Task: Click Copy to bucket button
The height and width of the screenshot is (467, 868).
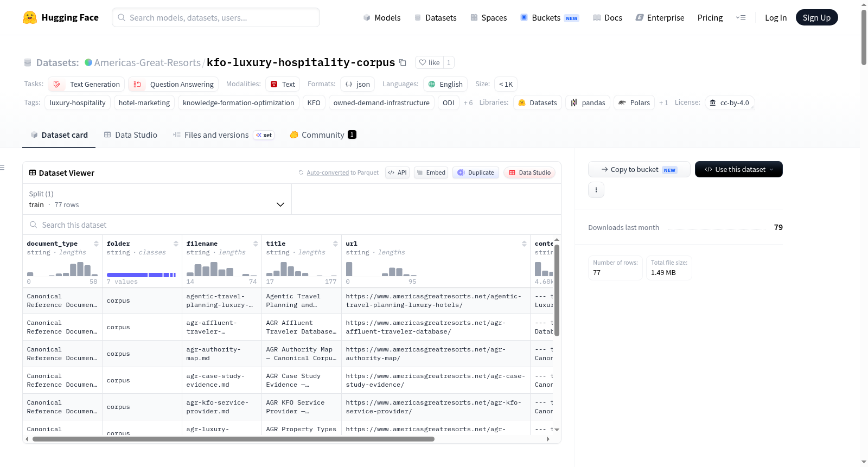Action: (639, 169)
